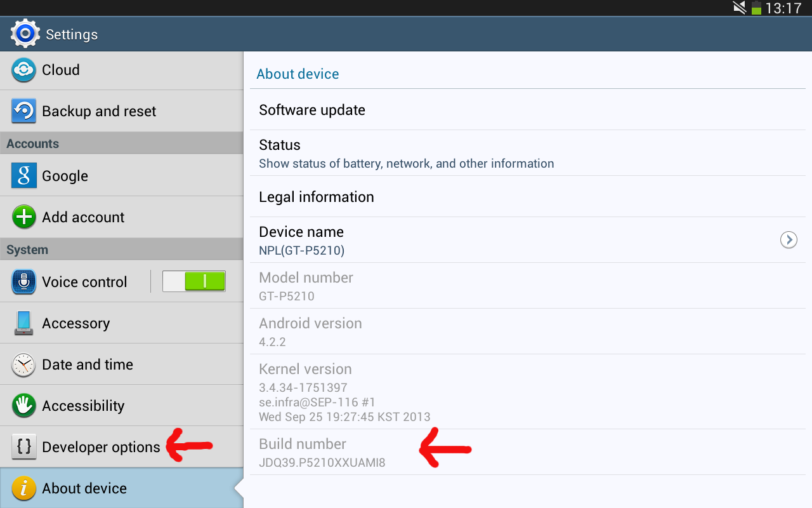Image resolution: width=812 pixels, height=508 pixels.
Task: Check the muted sound status icon
Action: click(740, 8)
